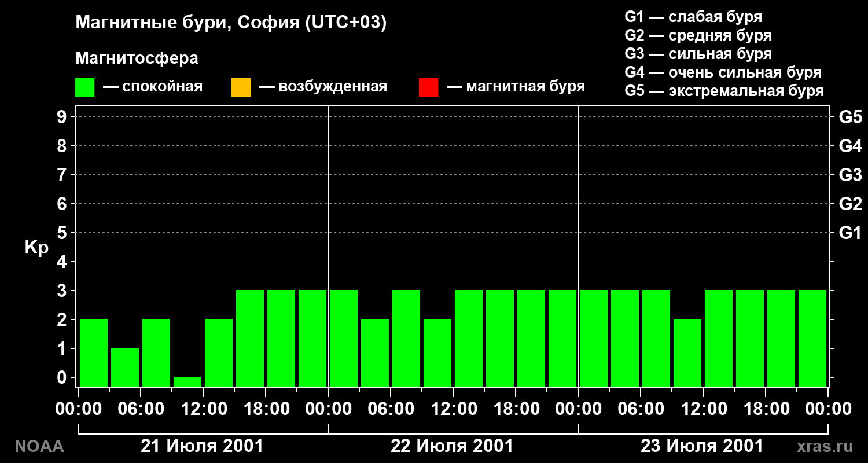Click the 'Kp' axis title
Viewport: 868px width, 463px height.
click(x=36, y=248)
